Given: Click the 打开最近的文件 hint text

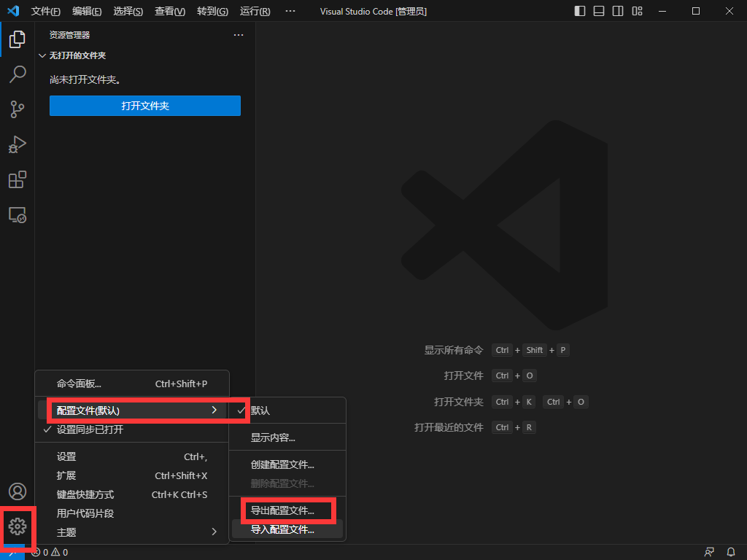Looking at the screenshot, I should click(449, 427).
